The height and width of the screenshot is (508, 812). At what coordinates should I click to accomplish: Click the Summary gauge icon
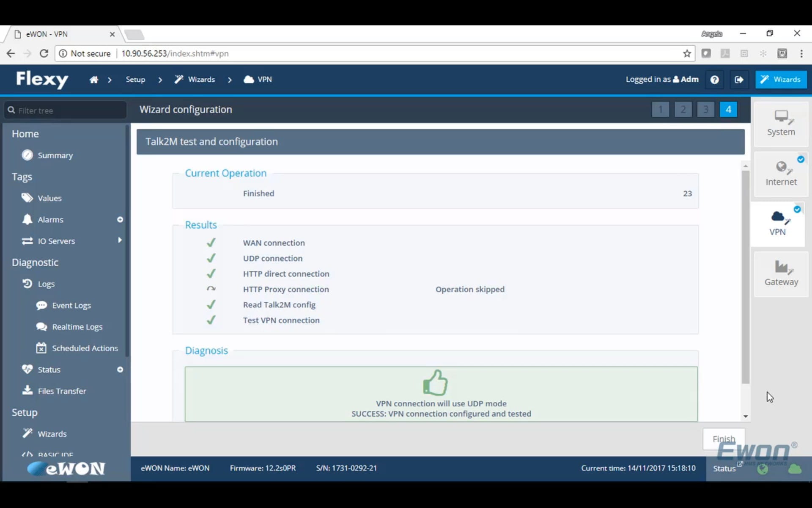click(27, 155)
